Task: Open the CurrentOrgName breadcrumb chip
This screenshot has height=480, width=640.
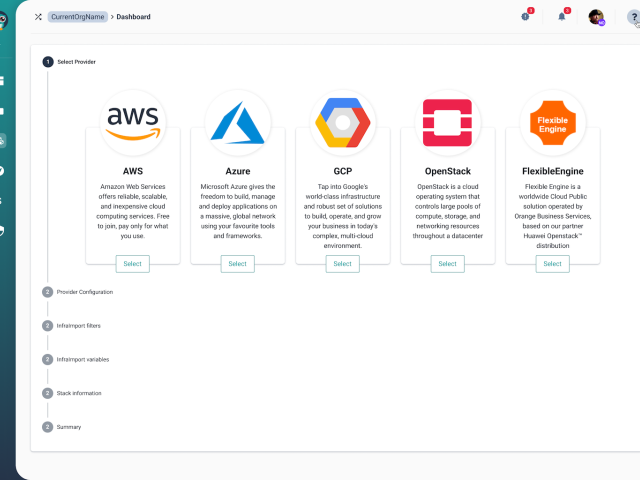Action: pyautogui.click(x=78, y=17)
